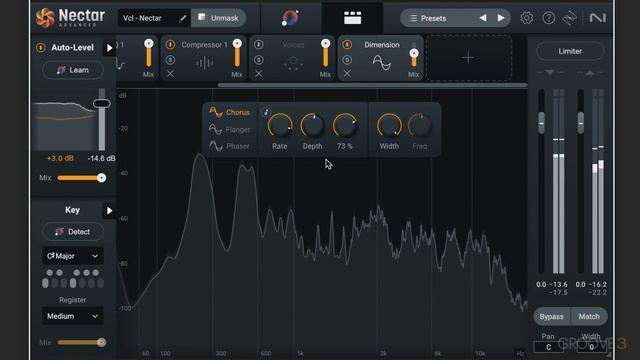Click the Voices Mix slider handle
The width and height of the screenshot is (640, 360).
pos(325,44)
